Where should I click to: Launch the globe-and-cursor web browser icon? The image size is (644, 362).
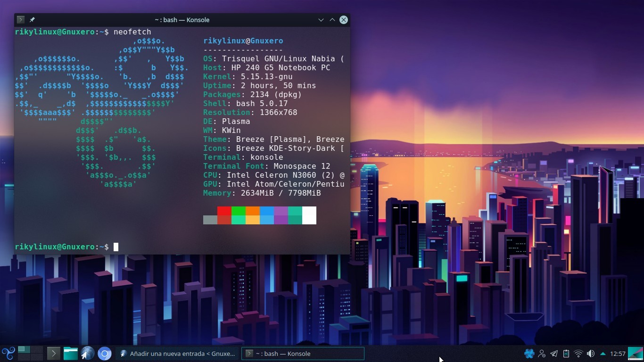[87, 354]
